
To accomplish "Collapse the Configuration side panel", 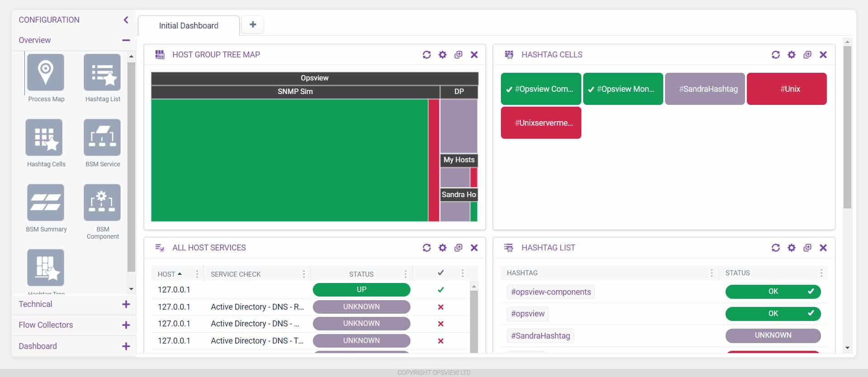I will click(126, 20).
